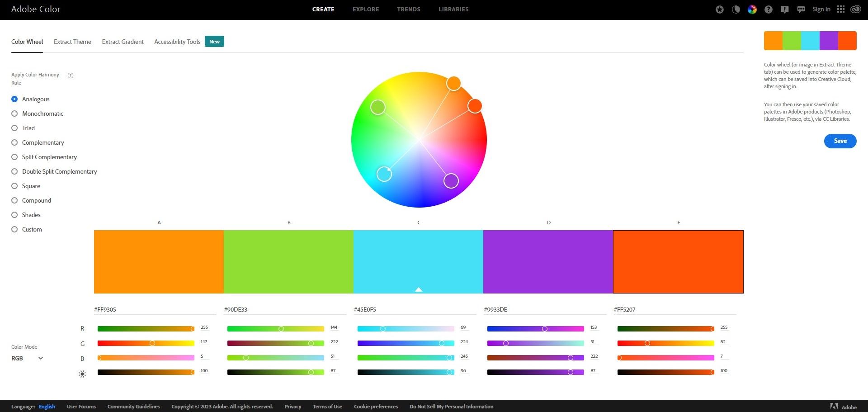Open the Trends menu
This screenshot has width=868, height=412.
(409, 9)
